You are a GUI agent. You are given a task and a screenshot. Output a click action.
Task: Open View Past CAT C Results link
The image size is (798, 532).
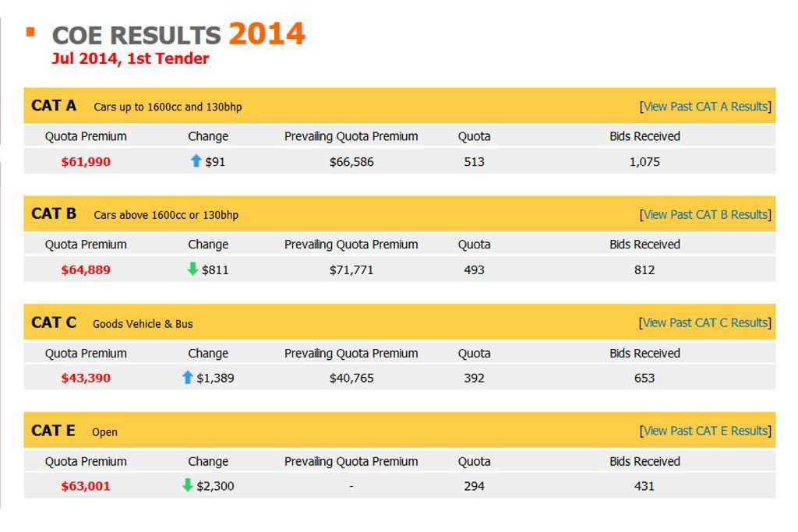coord(705,322)
